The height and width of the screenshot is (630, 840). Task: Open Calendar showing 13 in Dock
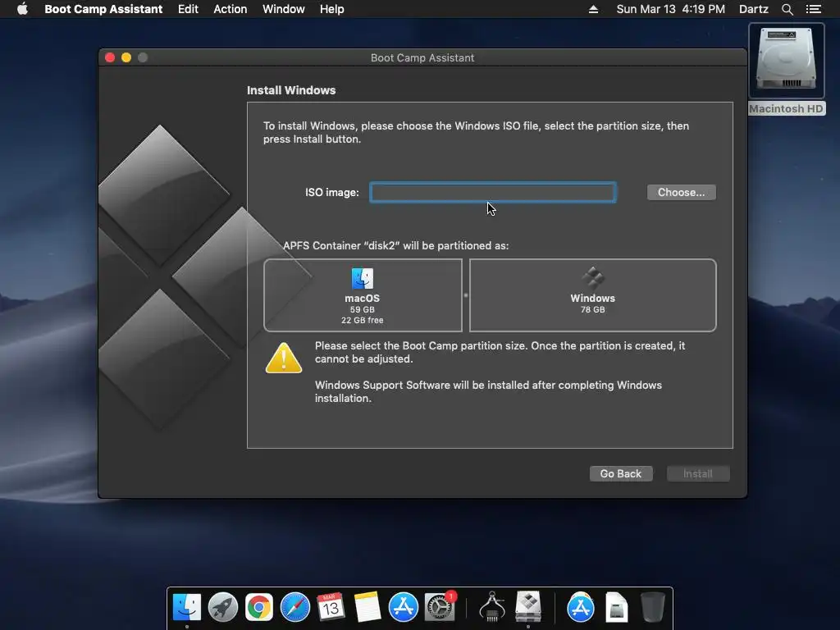click(x=331, y=607)
